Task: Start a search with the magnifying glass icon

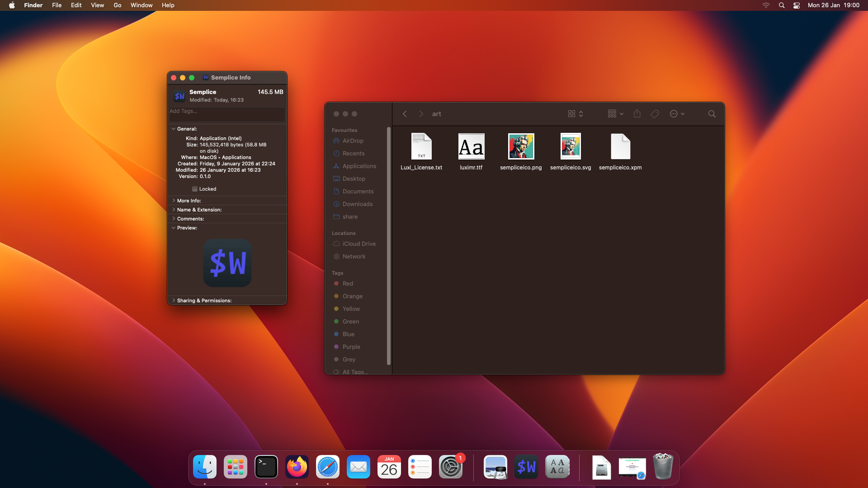Action: tap(712, 114)
